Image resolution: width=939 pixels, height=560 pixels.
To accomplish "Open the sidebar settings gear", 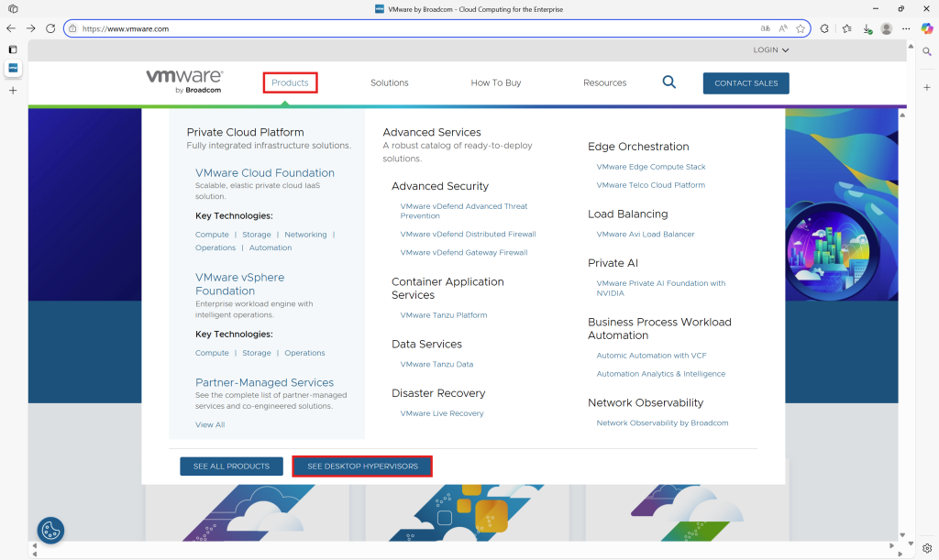I will click(926, 548).
